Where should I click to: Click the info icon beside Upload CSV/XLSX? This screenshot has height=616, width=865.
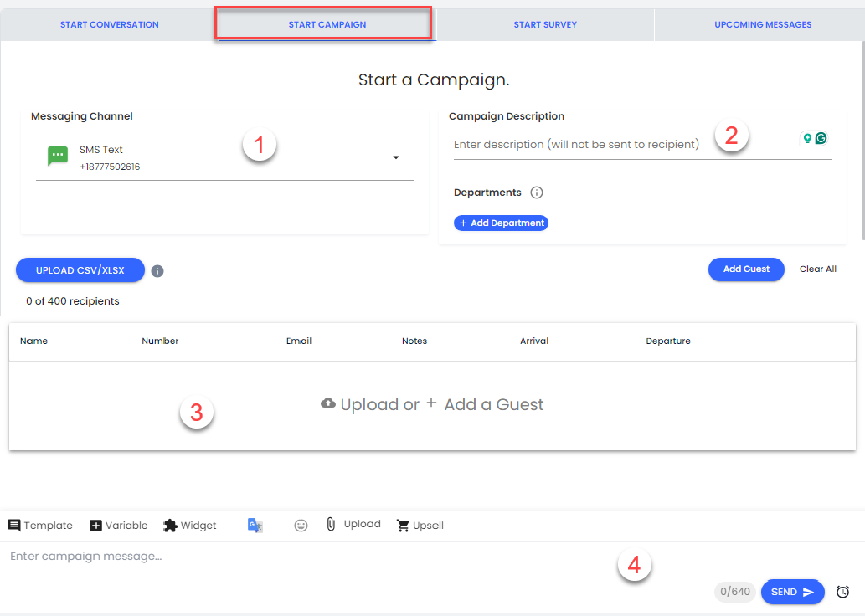[x=157, y=270]
